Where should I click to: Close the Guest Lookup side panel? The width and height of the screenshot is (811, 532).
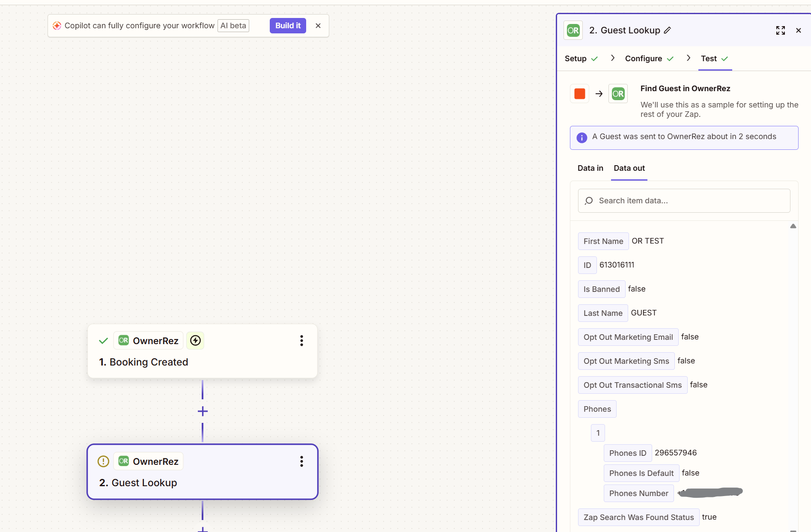point(798,30)
